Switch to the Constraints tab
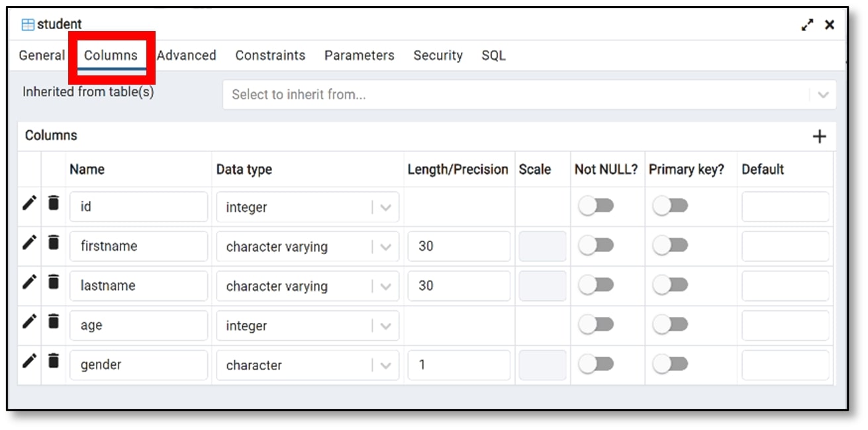 [x=270, y=56]
